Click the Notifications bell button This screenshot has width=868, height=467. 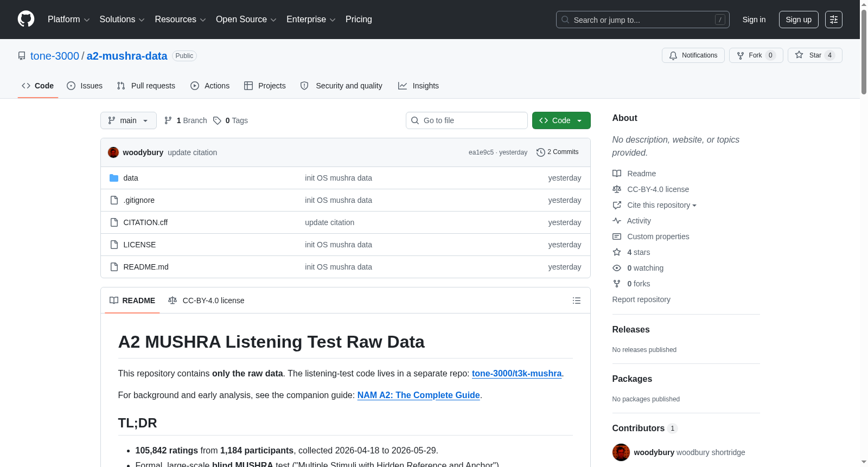[x=693, y=55]
